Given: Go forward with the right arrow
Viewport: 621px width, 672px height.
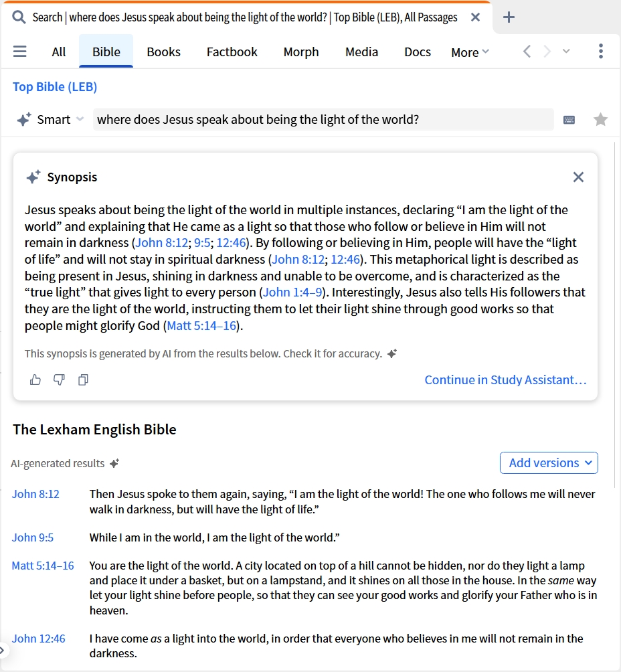Looking at the screenshot, I should pyautogui.click(x=547, y=52).
